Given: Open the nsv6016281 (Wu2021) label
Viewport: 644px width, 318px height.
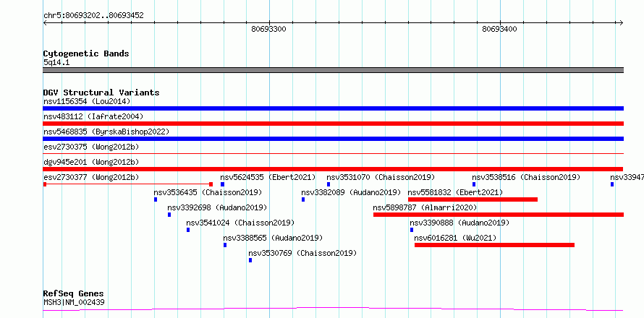Looking at the screenshot, I should [x=455, y=238].
